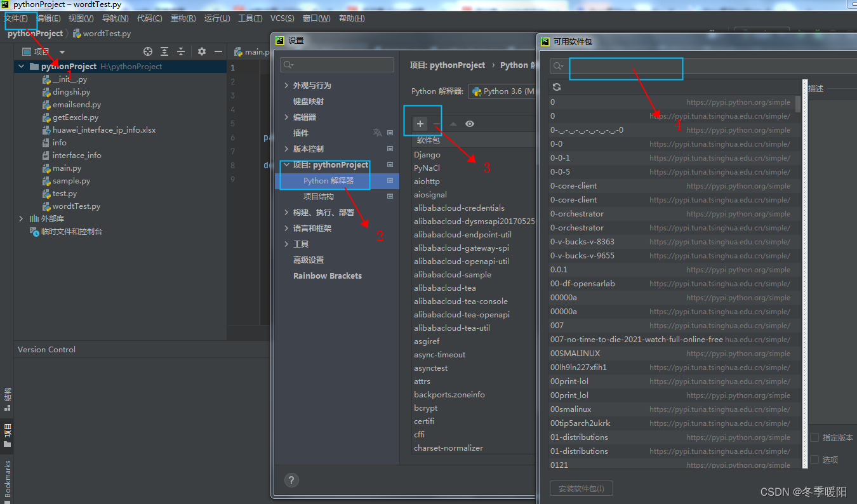Select emailsend.py in project tree
This screenshot has height=504, width=857.
coord(77,105)
